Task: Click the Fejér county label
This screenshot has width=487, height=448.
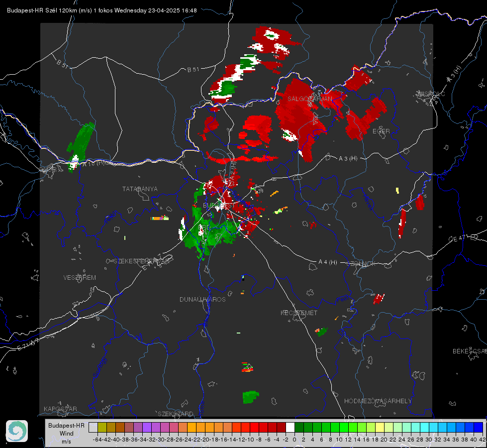Action: (111, 218)
